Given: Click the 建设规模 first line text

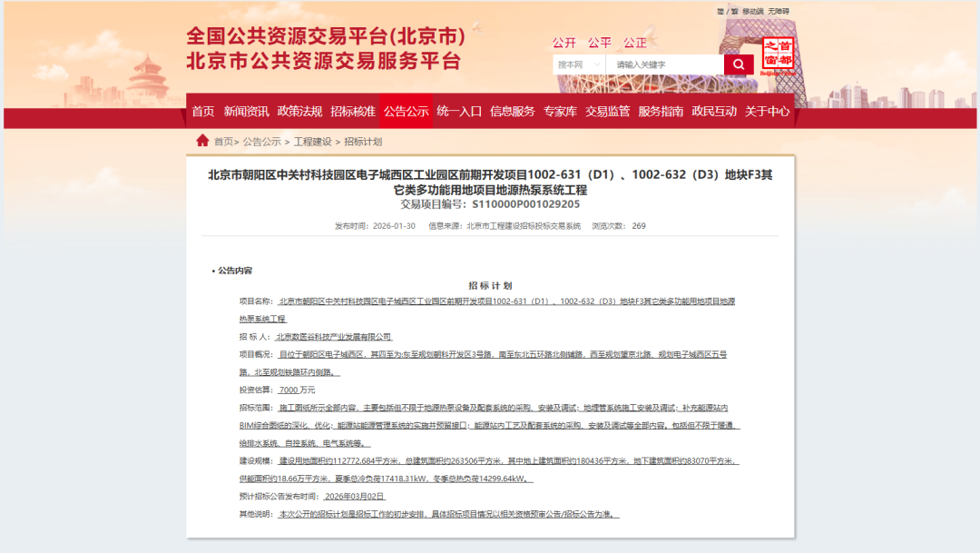Looking at the screenshot, I should click(x=508, y=461).
